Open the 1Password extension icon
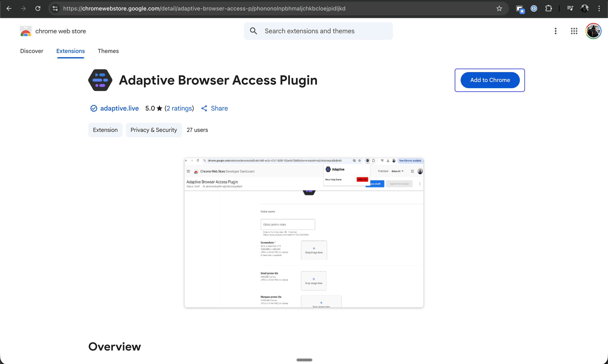 (x=534, y=9)
